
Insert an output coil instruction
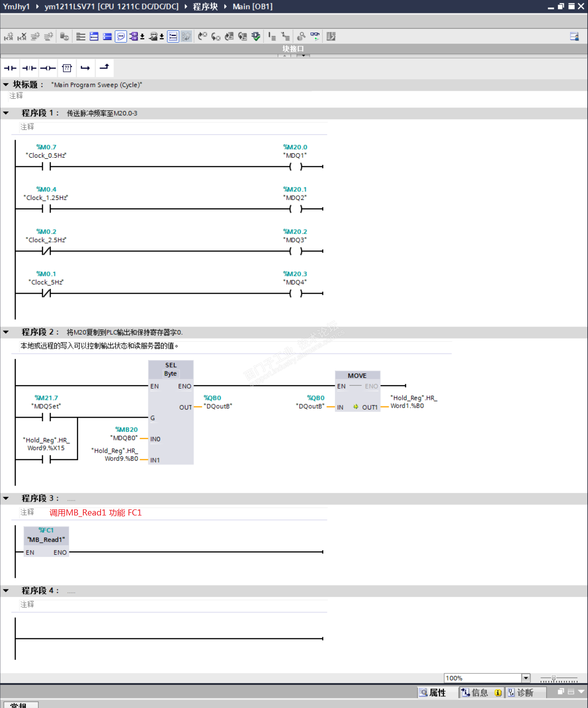coord(48,68)
